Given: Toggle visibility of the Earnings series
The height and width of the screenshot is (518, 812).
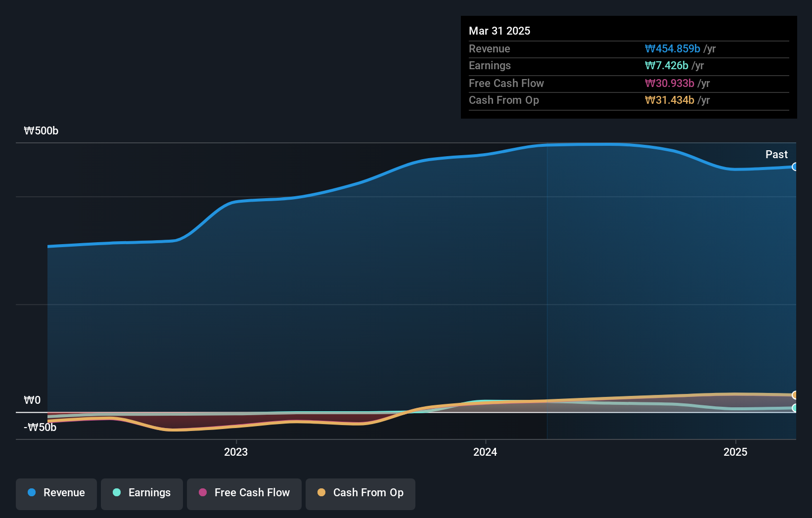Looking at the screenshot, I should point(142,493).
